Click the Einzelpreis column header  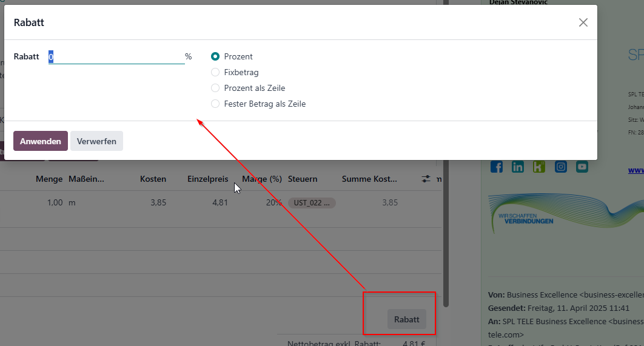(x=207, y=179)
